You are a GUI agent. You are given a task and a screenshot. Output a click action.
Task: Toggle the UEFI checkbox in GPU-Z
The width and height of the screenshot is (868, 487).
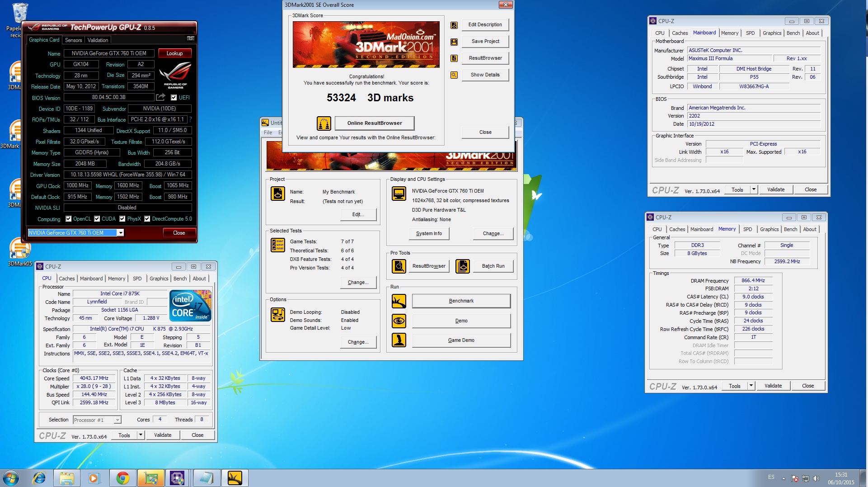tap(174, 98)
